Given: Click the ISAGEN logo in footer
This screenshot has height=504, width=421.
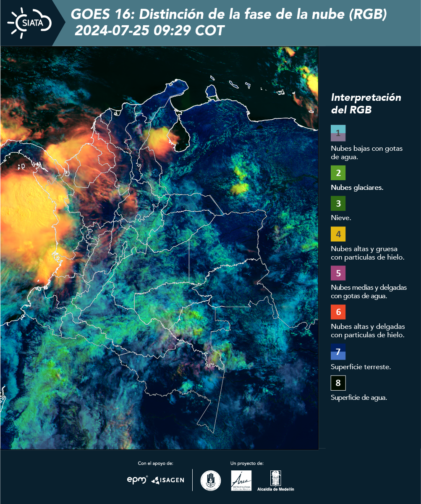Looking at the screenshot, I should point(167,480).
